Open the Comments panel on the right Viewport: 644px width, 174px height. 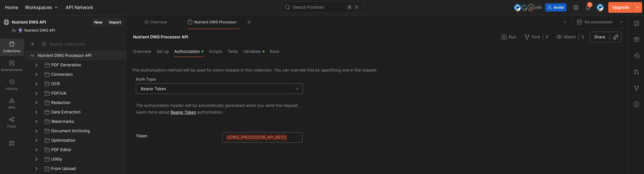tap(636, 39)
